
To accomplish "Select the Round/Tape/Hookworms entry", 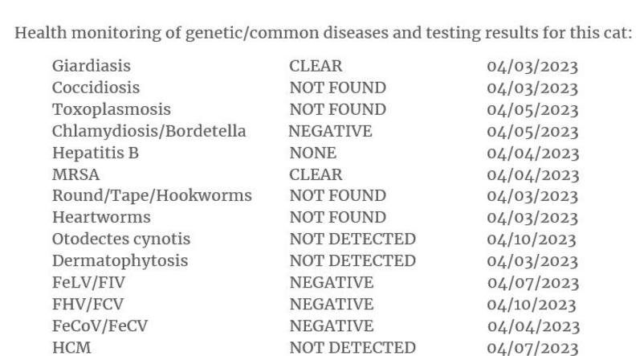I will click(x=152, y=196).
